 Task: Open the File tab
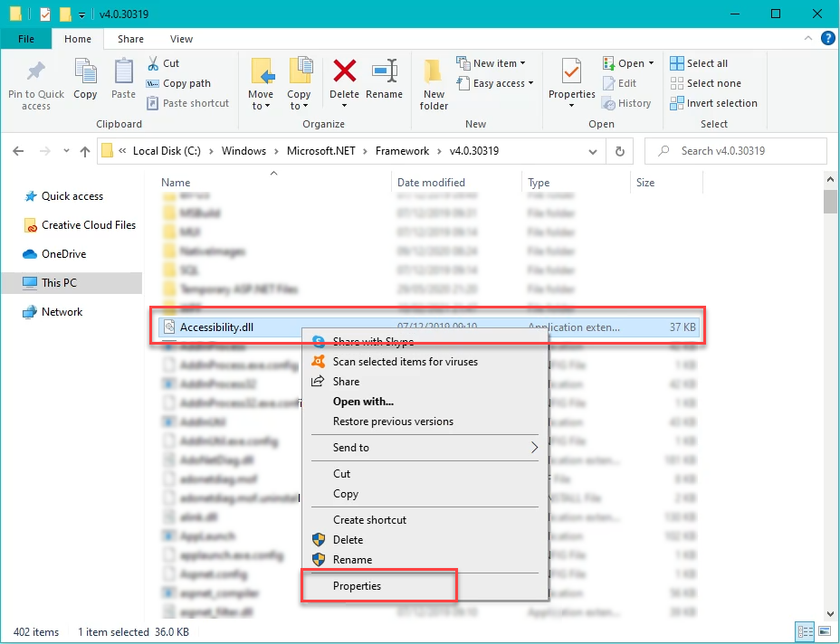(x=25, y=39)
